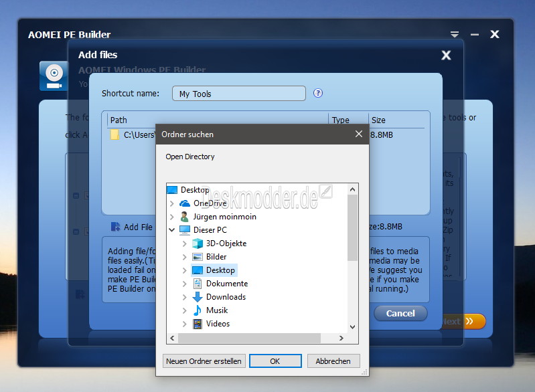Image resolution: width=535 pixels, height=392 pixels.
Task: Close the Add files dialog
Action: click(x=446, y=55)
